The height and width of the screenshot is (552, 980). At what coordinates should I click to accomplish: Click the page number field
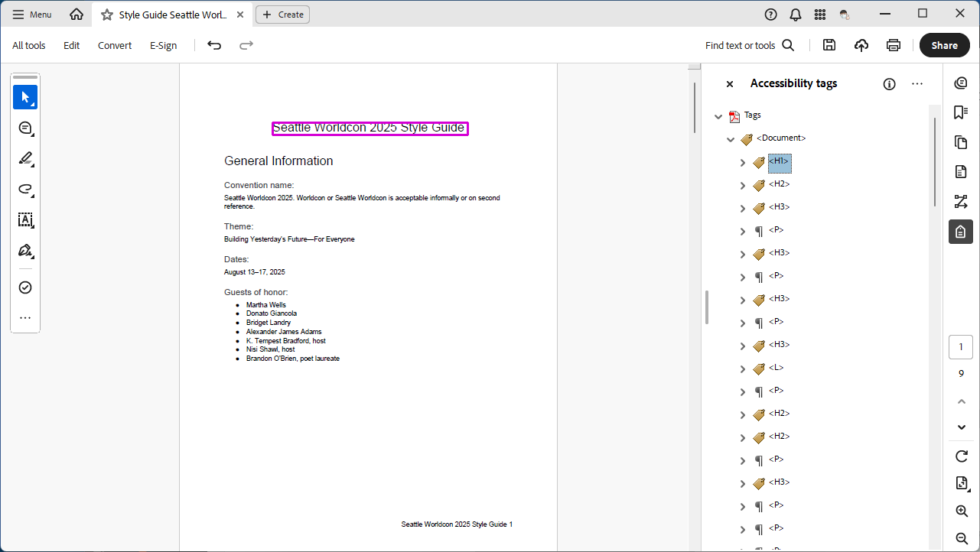961,347
